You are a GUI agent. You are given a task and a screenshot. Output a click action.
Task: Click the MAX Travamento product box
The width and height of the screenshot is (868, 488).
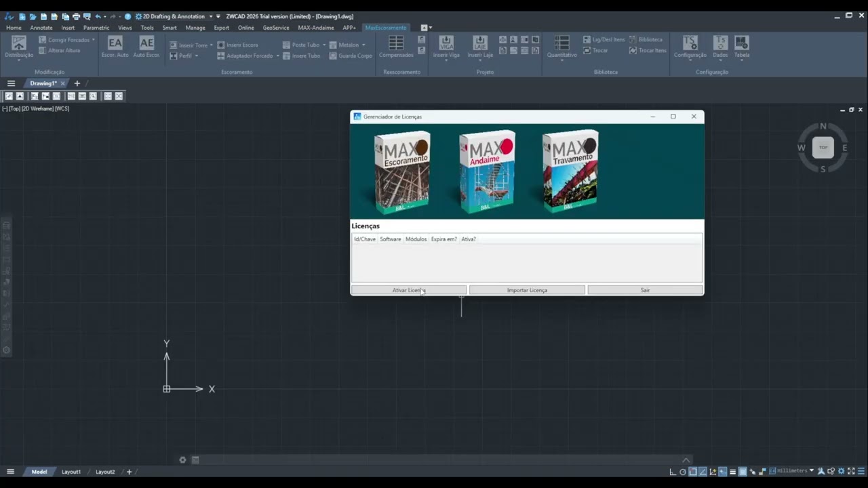570,171
